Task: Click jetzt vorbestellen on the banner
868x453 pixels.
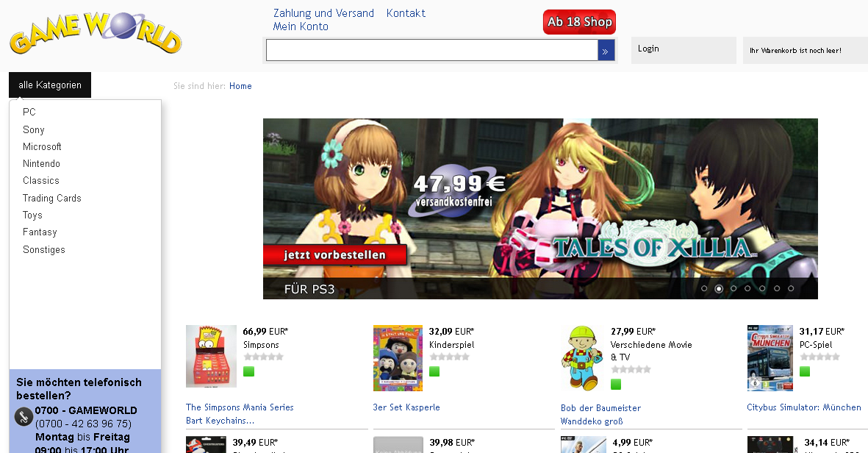Action: pyautogui.click(x=334, y=254)
